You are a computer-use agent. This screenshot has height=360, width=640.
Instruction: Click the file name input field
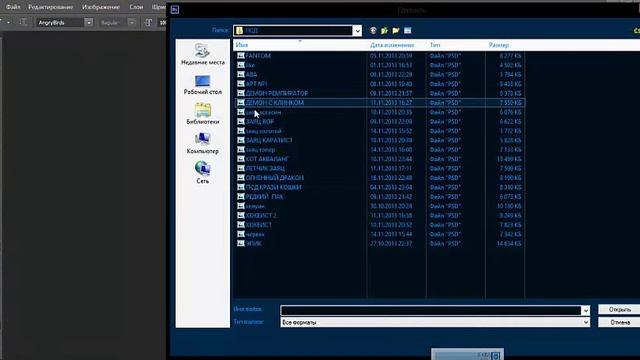(431, 310)
